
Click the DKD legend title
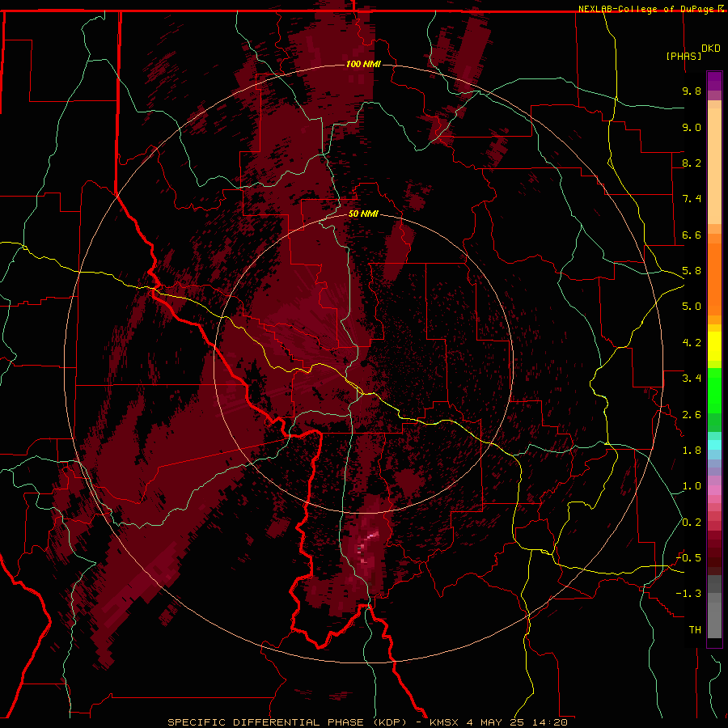[x=711, y=49]
